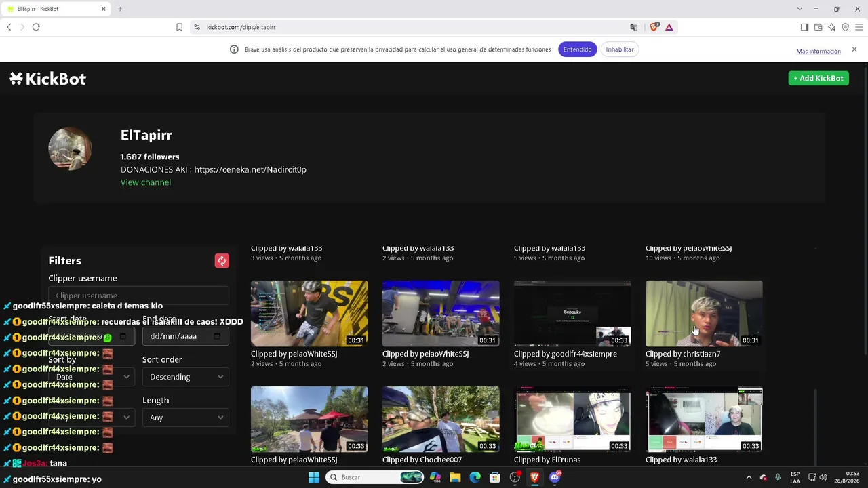Click the ESP LAA language indicator
The height and width of the screenshot is (488, 868).
pyautogui.click(x=795, y=477)
